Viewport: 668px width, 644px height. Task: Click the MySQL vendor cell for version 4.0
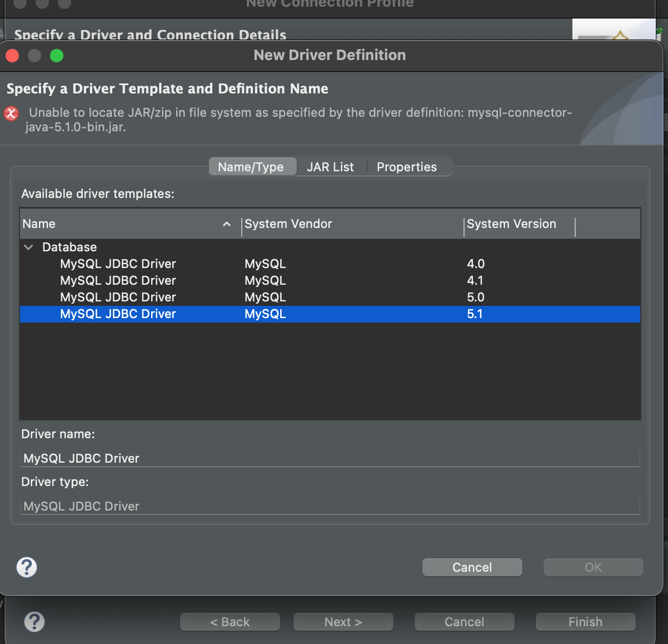click(x=265, y=264)
